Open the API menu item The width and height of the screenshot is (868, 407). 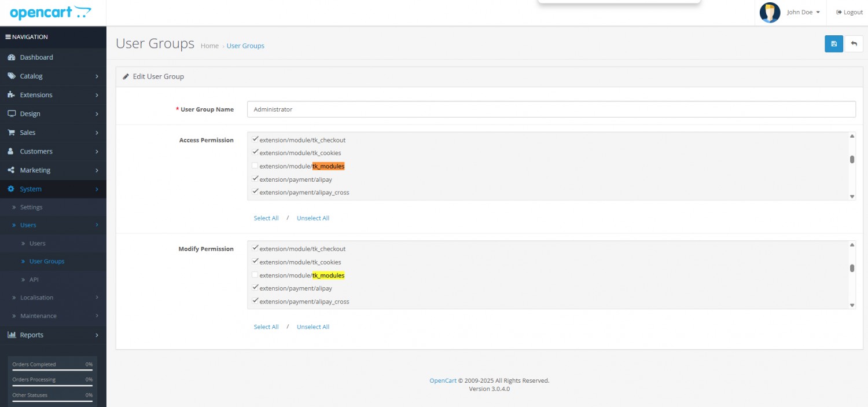[34, 280]
